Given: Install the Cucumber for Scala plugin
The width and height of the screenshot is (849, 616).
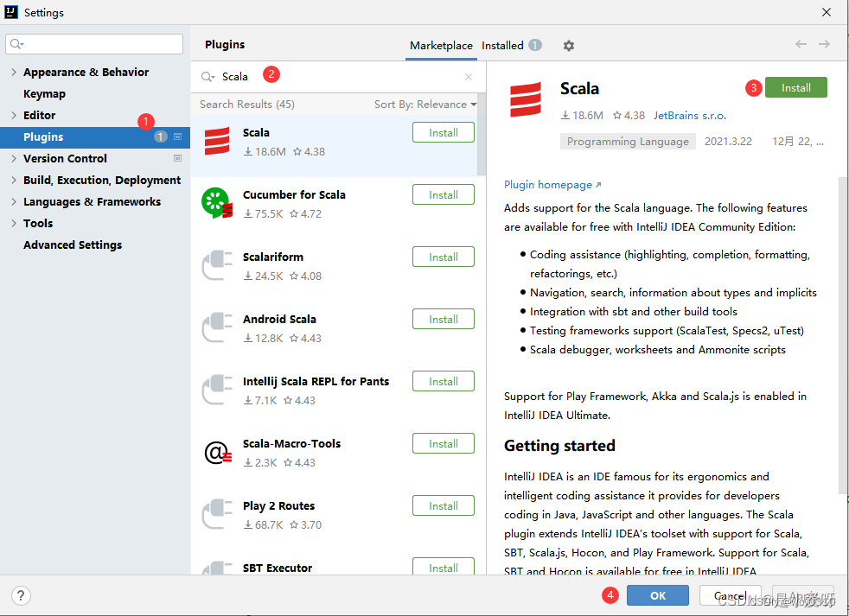Looking at the screenshot, I should 444,195.
